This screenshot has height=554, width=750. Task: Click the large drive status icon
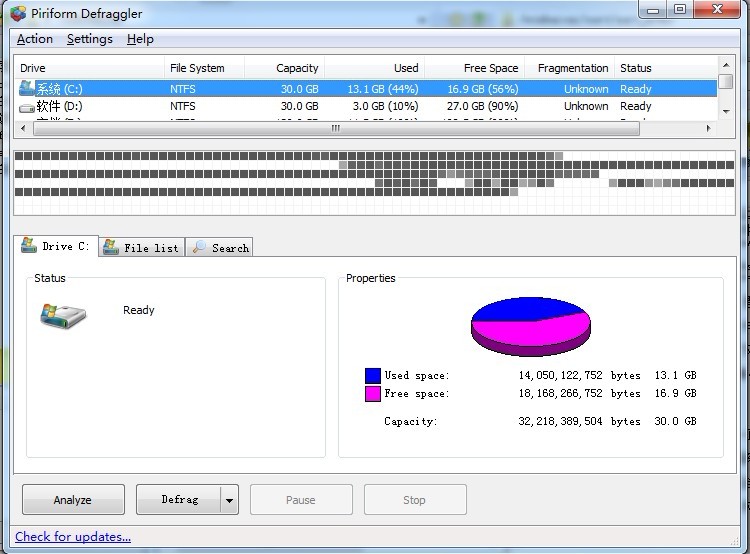click(63, 316)
